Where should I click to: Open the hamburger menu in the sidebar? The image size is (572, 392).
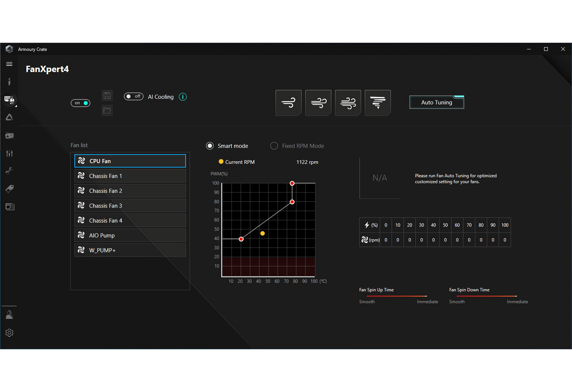tap(9, 64)
